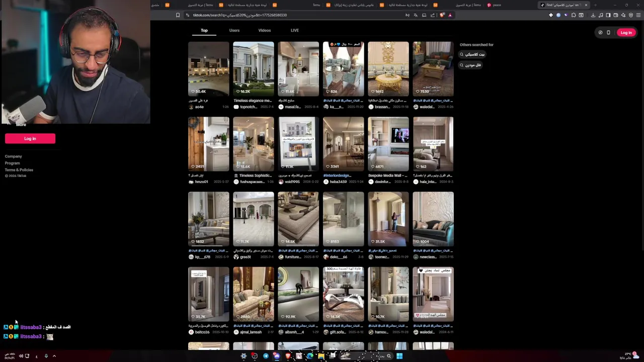This screenshot has width=644, height=362.
Task: Click Windows Start button in taskbar
Action: pos(399,356)
